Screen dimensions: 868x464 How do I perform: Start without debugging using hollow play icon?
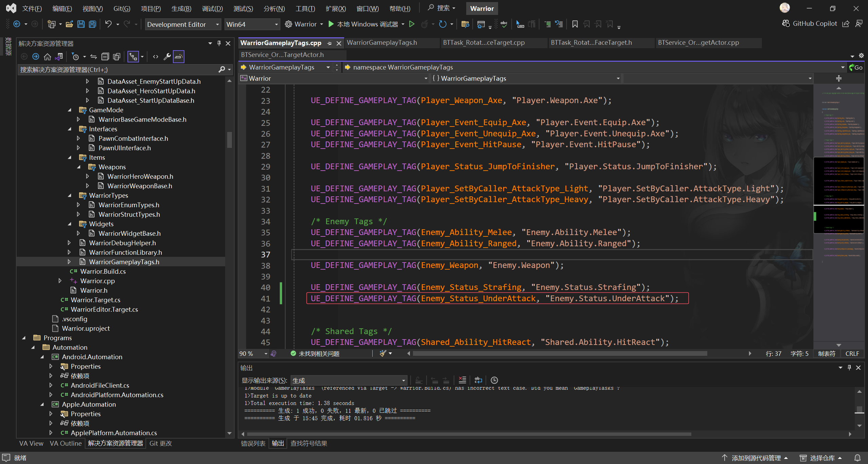click(x=412, y=24)
